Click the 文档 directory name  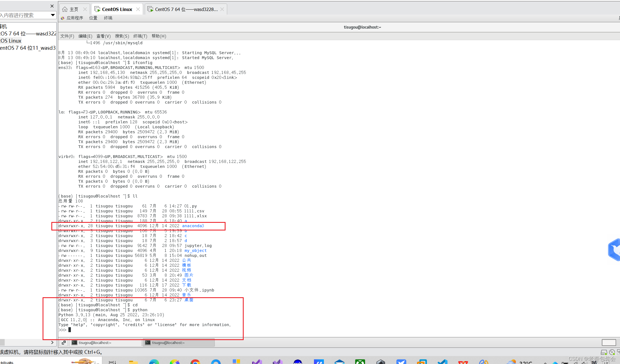(187, 280)
